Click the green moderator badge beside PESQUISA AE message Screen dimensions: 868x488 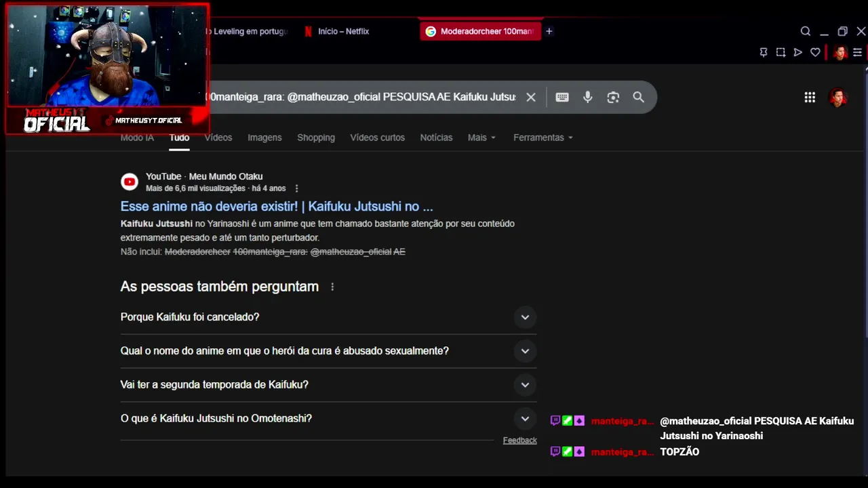(568, 421)
